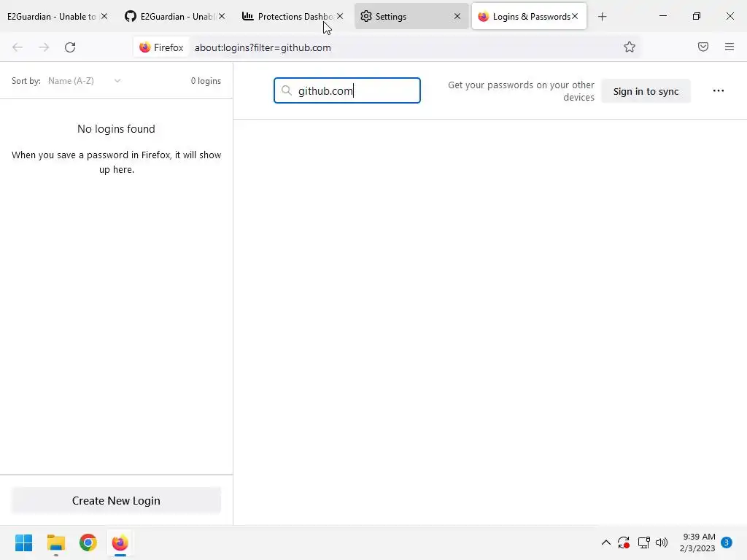This screenshot has height=560, width=747.
Task: Click 'Get your passwords on your other devices' text
Action: pos(521,91)
